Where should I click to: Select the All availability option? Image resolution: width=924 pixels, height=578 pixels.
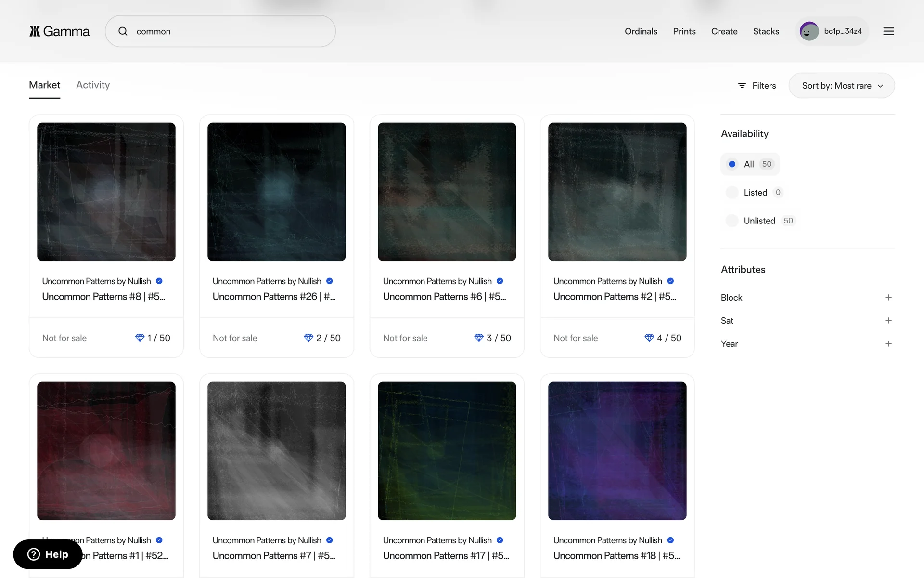coord(750,164)
